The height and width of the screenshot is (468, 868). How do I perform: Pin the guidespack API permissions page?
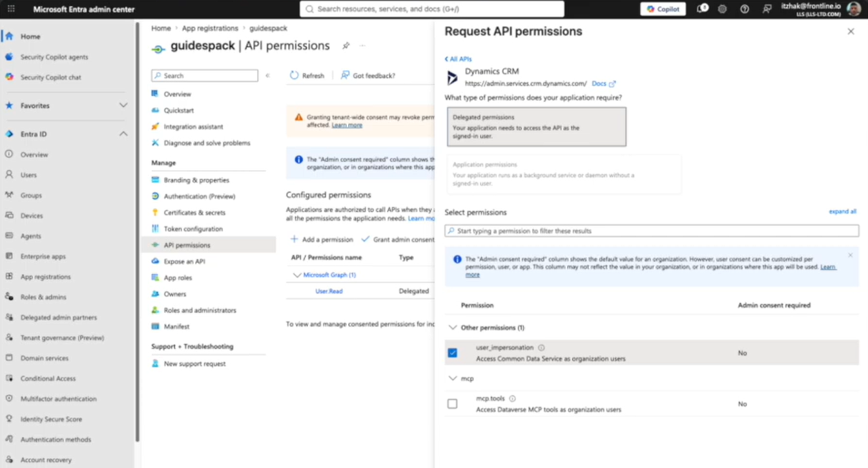coord(346,46)
